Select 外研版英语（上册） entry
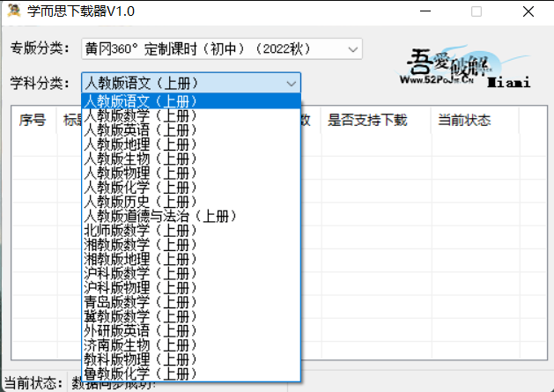The height and width of the screenshot is (392, 554). [191, 331]
